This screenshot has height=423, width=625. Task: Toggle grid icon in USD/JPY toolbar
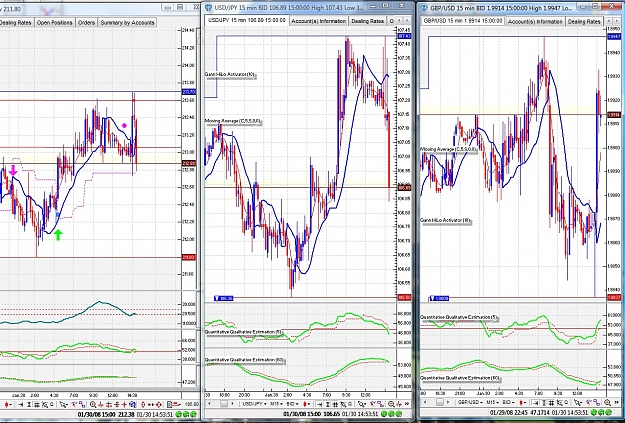[x=335, y=404]
